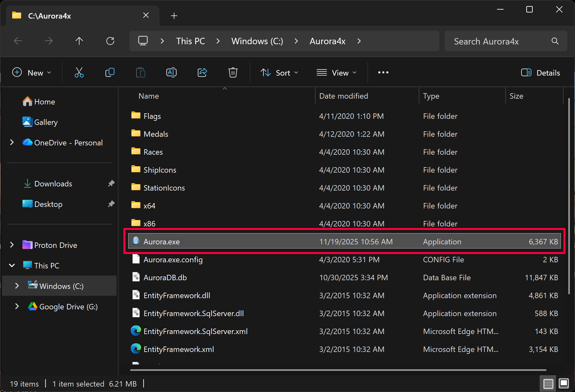This screenshot has width=575, height=392.
Task: Open the New item button
Action: pos(31,73)
